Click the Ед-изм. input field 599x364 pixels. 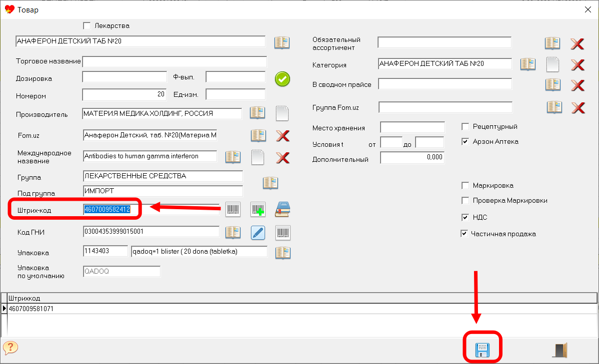(x=235, y=94)
